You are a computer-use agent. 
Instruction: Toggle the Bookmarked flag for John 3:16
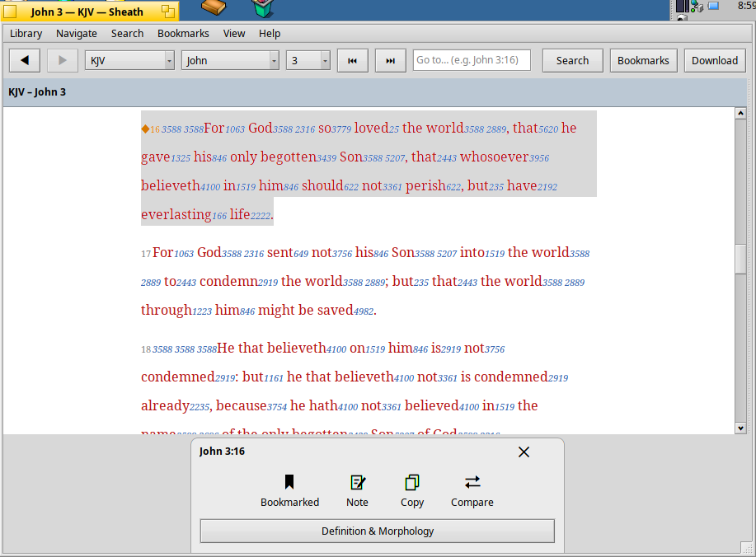tap(289, 491)
